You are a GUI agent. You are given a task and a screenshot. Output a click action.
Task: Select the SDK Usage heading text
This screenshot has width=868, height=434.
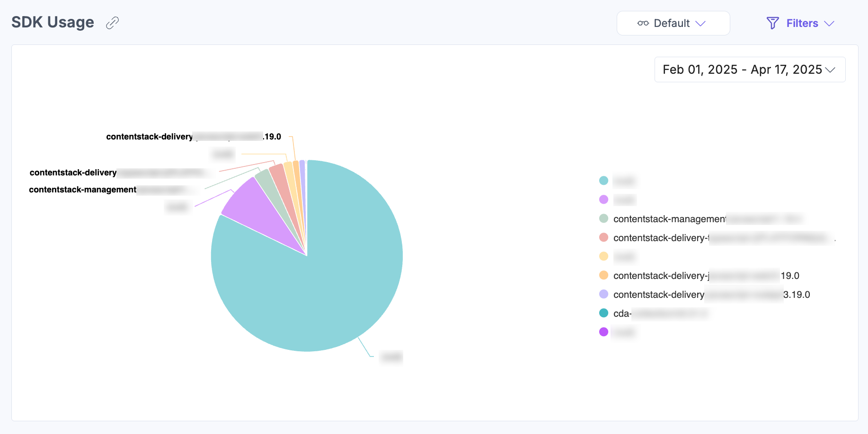pyautogui.click(x=53, y=22)
